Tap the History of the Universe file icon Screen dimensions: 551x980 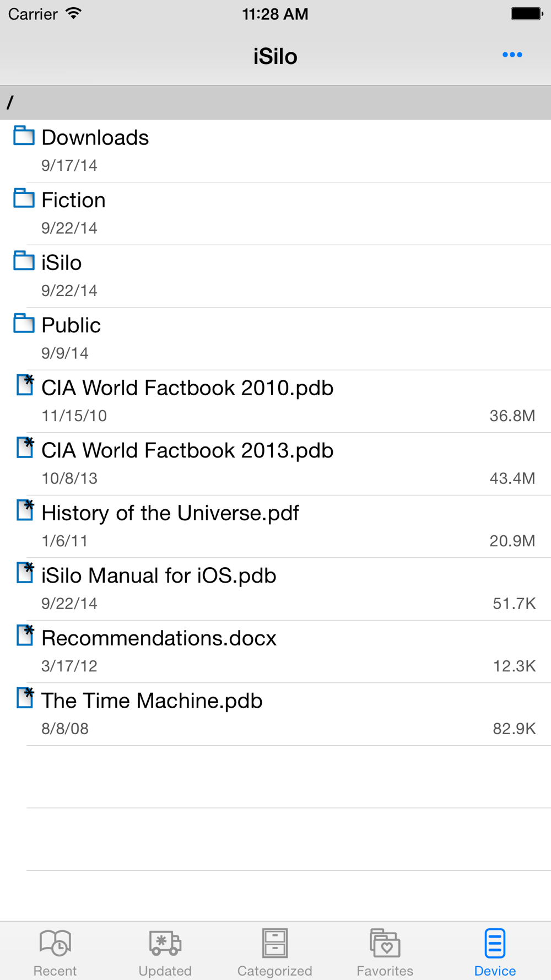tap(25, 510)
